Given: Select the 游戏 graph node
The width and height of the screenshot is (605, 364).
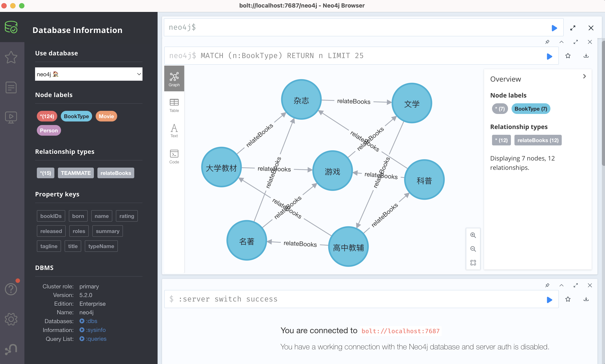Looking at the screenshot, I should 332,171.
